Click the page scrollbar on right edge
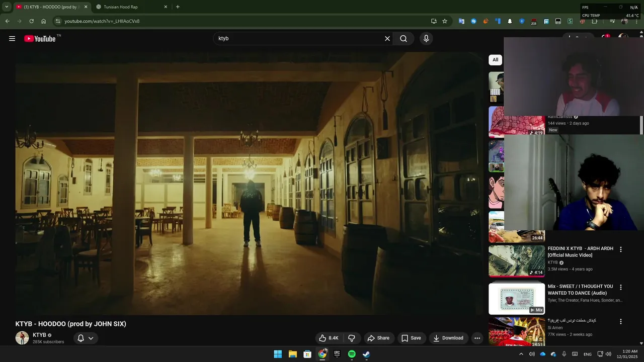 click(641, 126)
